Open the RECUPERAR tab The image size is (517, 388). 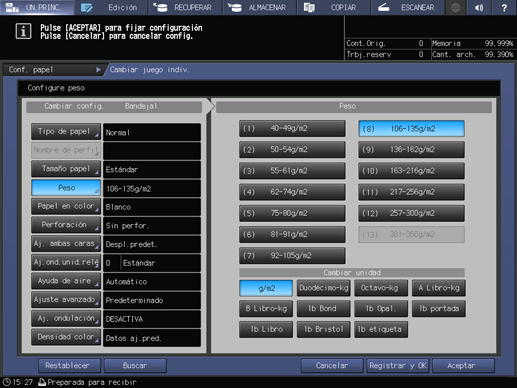[185, 7]
